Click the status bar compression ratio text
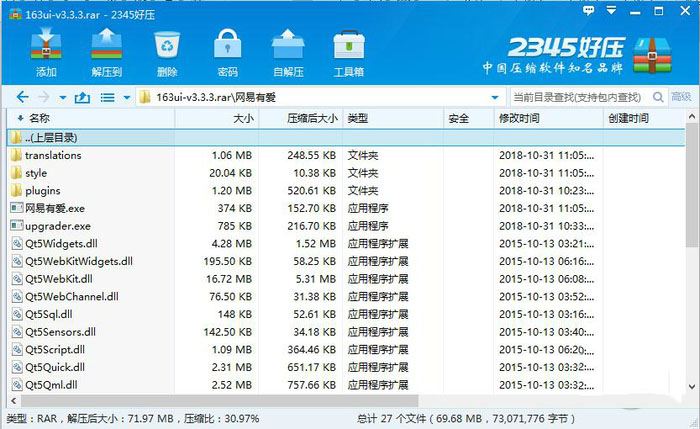The height and width of the screenshot is (429, 700). point(221,419)
